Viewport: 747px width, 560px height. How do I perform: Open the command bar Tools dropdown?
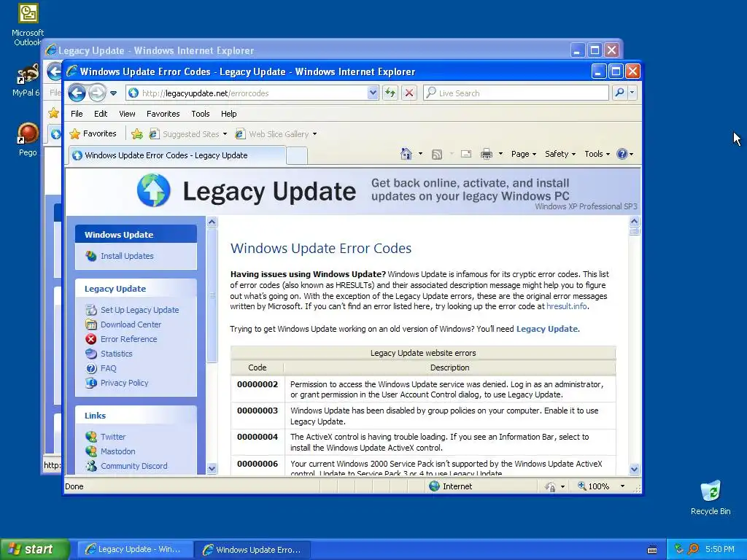click(597, 154)
